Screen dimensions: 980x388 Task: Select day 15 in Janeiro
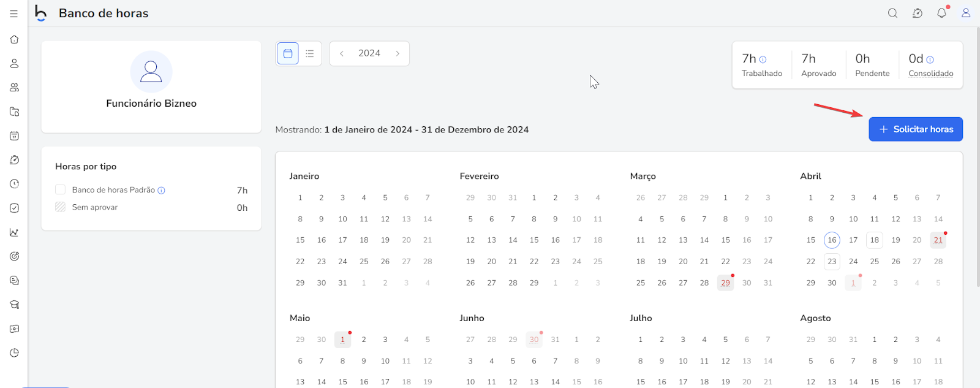click(x=300, y=240)
